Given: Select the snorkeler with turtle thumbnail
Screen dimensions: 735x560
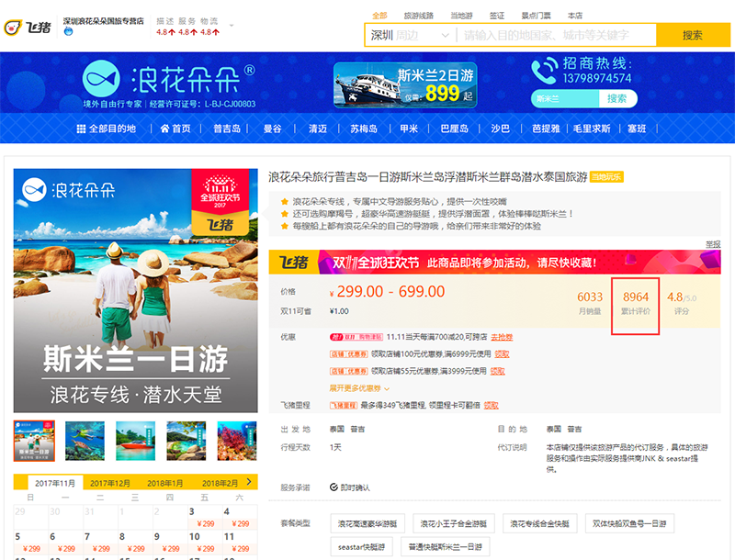Looking at the screenshot, I should [x=85, y=441].
